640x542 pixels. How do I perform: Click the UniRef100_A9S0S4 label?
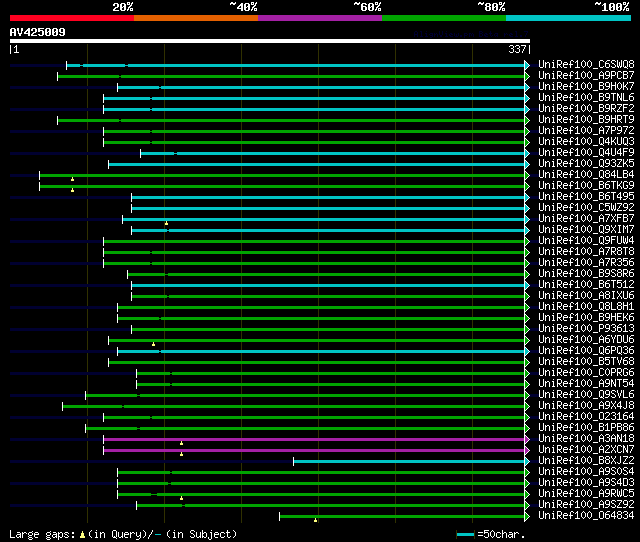586,472
